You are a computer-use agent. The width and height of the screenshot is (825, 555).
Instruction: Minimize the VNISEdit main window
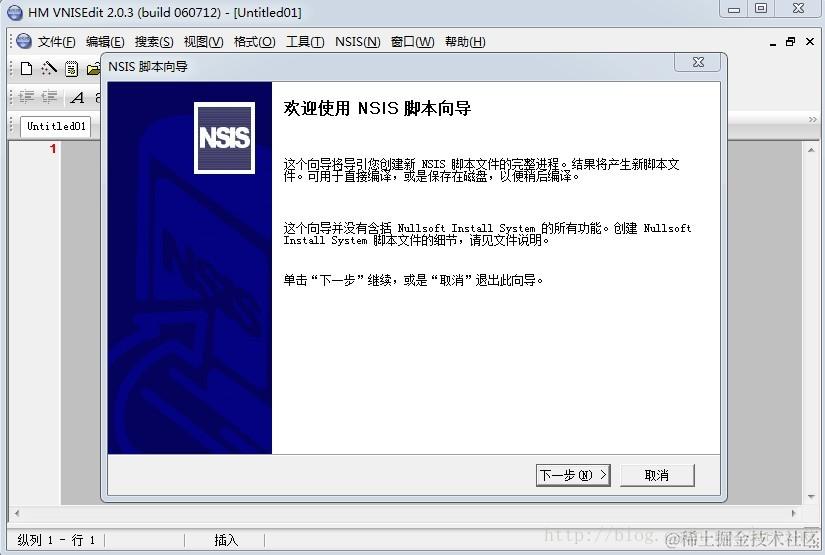[x=734, y=8]
